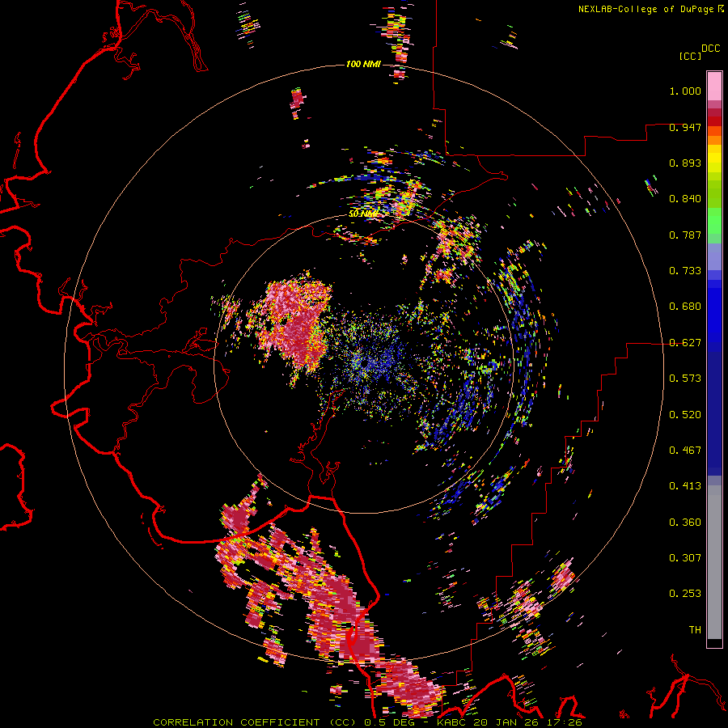Click the 0.413 legend value
Screen dimensions: 728x728
[685, 486]
